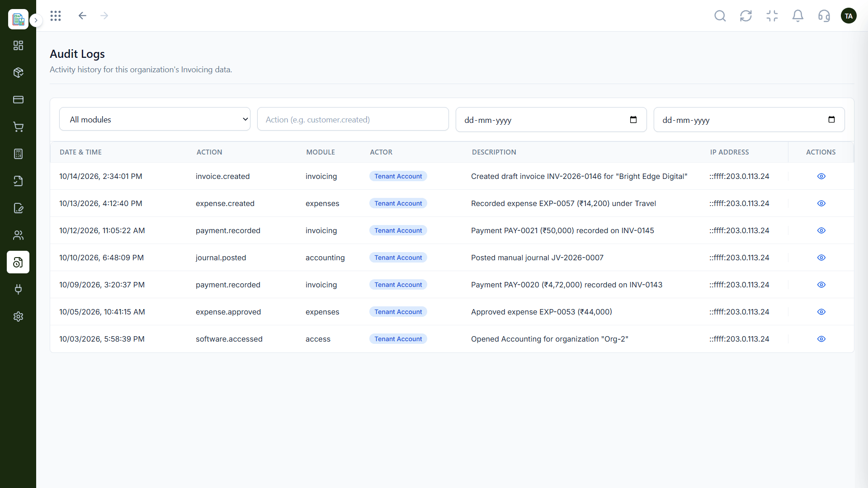
Task: View details of the journal.posted log
Action: 821,258
